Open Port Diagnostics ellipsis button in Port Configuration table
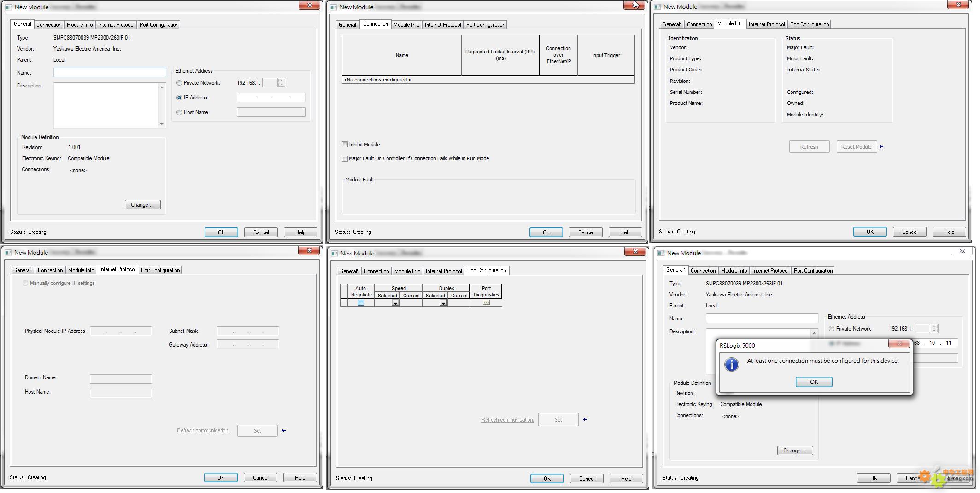The image size is (980, 493). (x=486, y=303)
